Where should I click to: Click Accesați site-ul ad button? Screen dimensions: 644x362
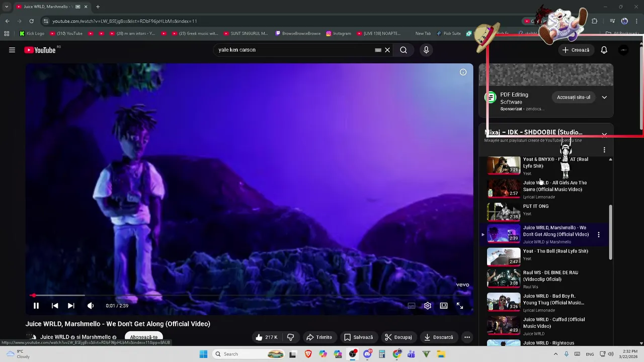click(x=574, y=97)
